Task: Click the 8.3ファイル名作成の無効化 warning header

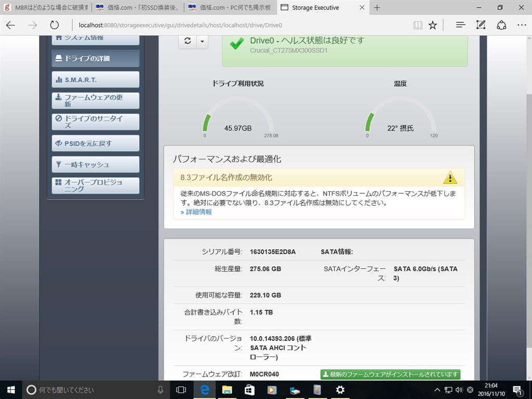Action: point(319,178)
